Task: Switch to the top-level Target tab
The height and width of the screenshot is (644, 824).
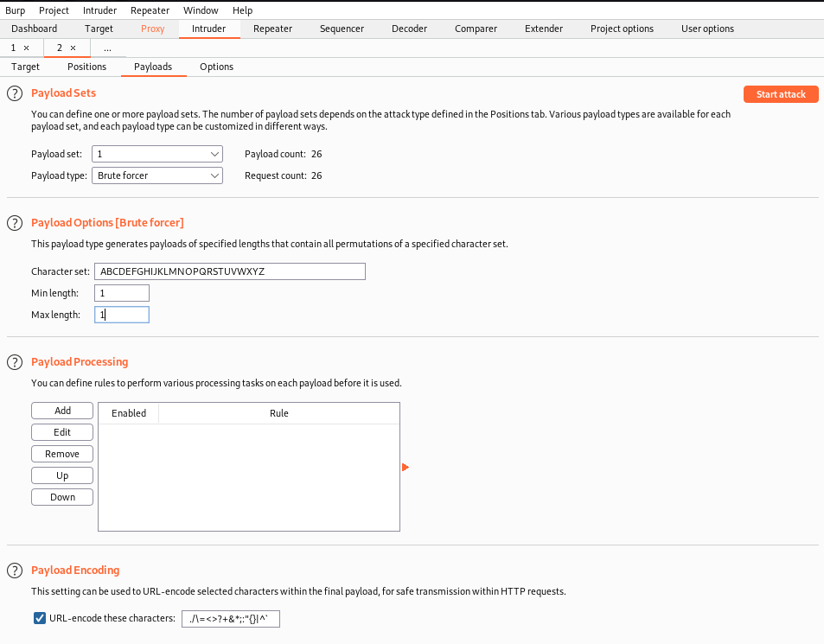Action: tap(99, 29)
